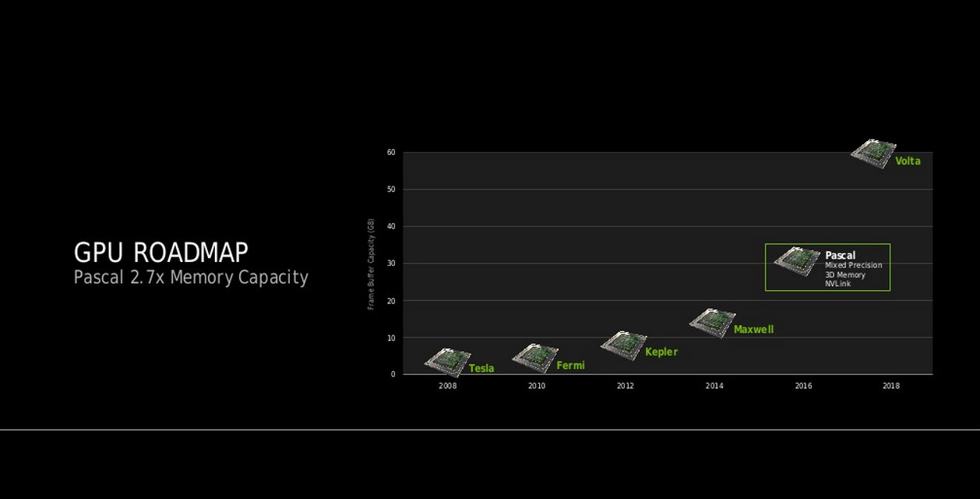980x499 pixels.
Task: Click the Volta GPU chip image
Action: [873, 154]
